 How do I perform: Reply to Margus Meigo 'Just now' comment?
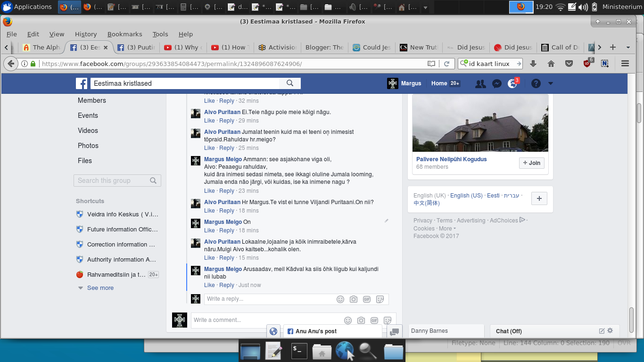coord(227,285)
